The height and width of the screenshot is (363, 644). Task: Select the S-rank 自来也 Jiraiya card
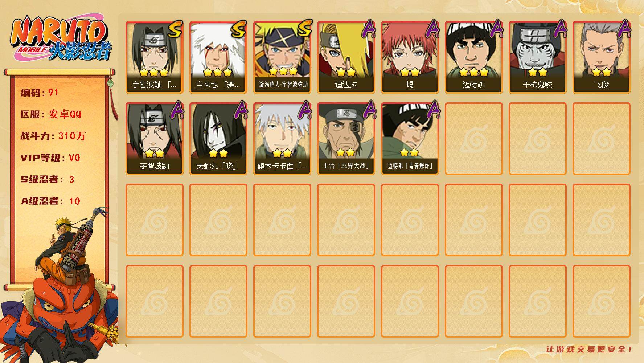pos(218,57)
